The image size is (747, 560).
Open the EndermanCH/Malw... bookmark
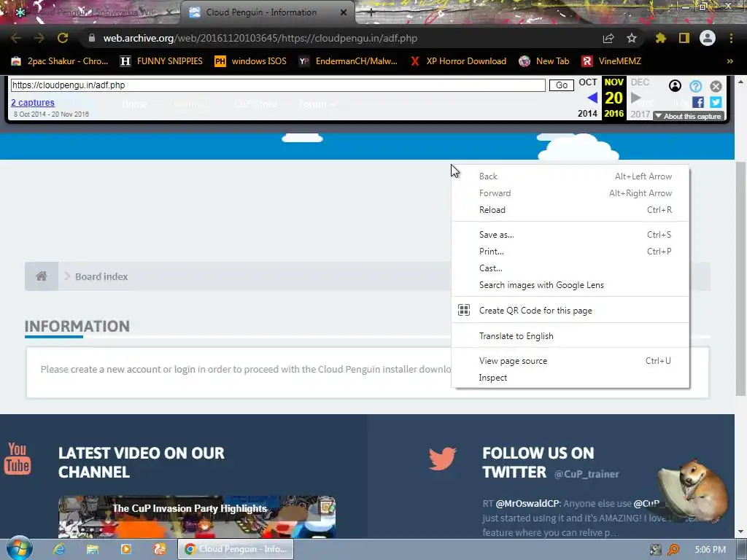click(x=348, y=61)
